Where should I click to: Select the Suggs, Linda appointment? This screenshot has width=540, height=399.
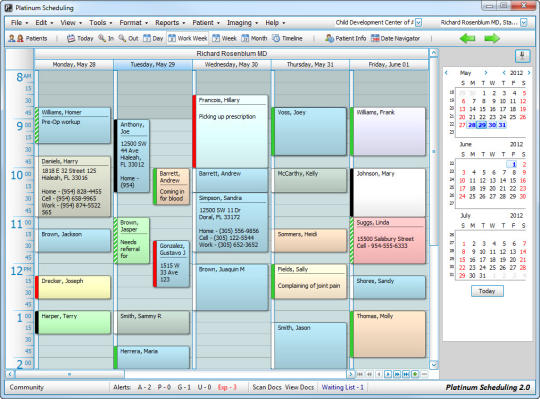pos(389,240)
